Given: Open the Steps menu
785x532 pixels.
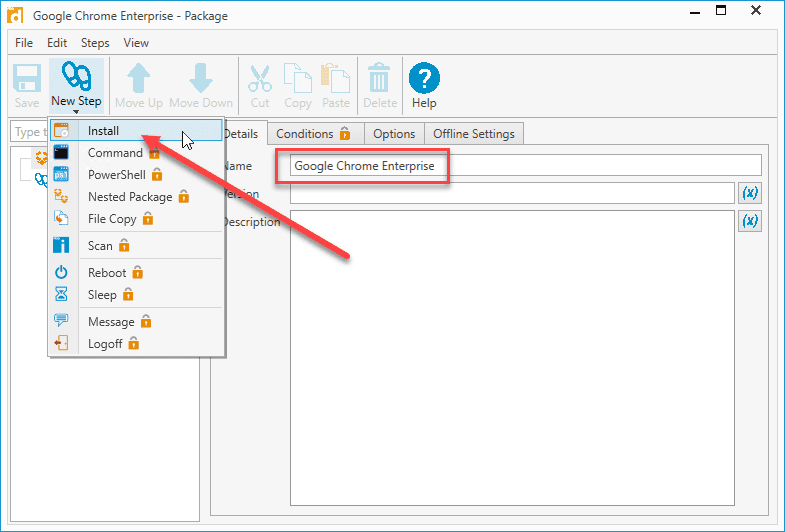Looking at the screenshot, I should click(x=95, y=43).
